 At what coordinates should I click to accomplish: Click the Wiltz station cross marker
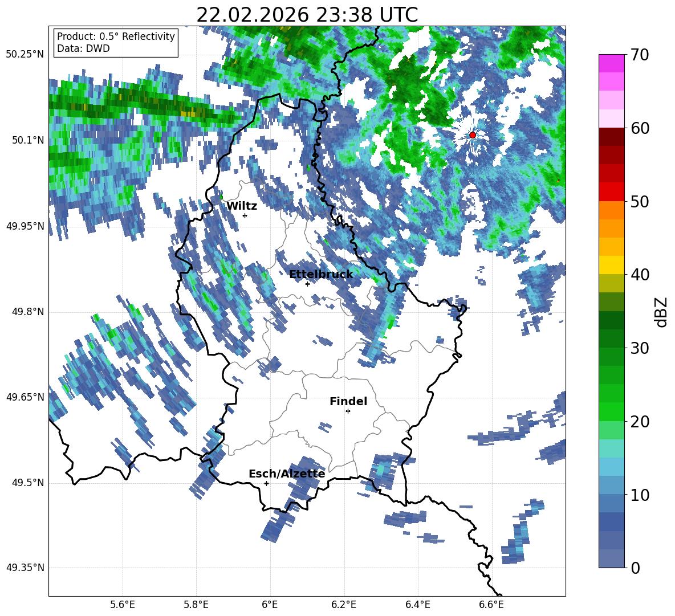click(x=245, y=215)
